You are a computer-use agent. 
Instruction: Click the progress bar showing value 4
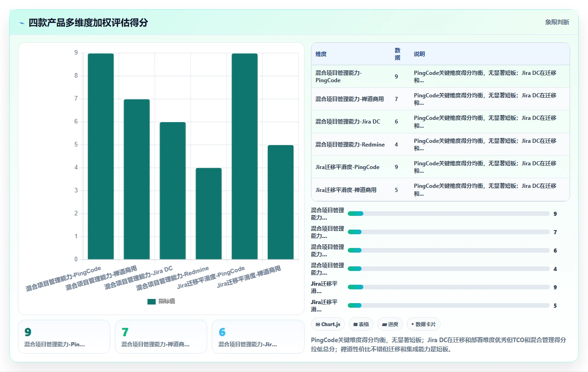click(x=448, y=269)
